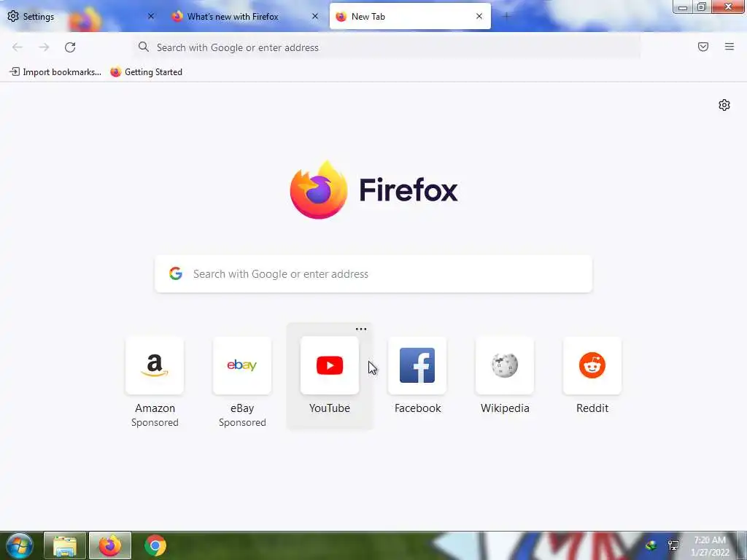Open new tab personalize gear icon
Viewport: 747px width, 560px height.
click(724, 105)
